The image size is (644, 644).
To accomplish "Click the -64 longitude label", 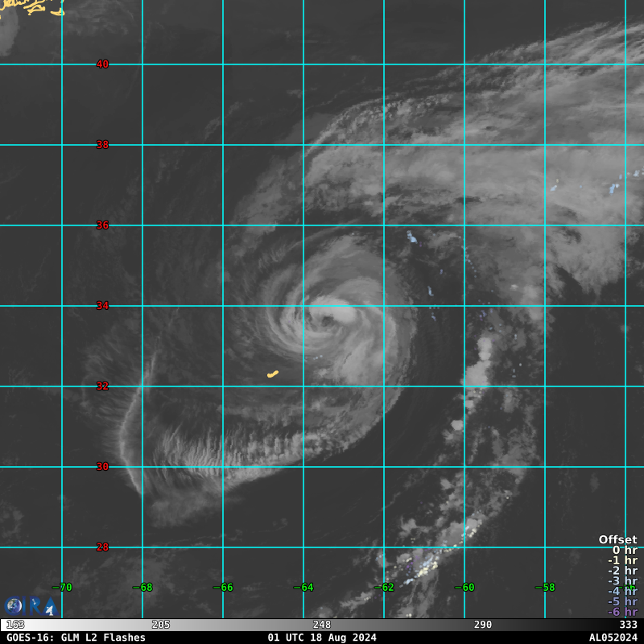I will point(303,588).
